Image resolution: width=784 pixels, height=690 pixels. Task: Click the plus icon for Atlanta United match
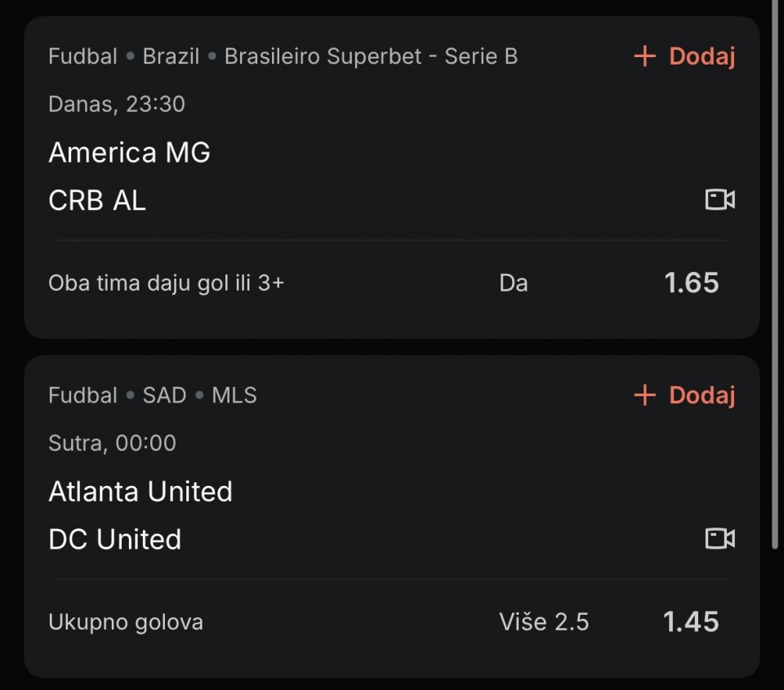[645, 395]
